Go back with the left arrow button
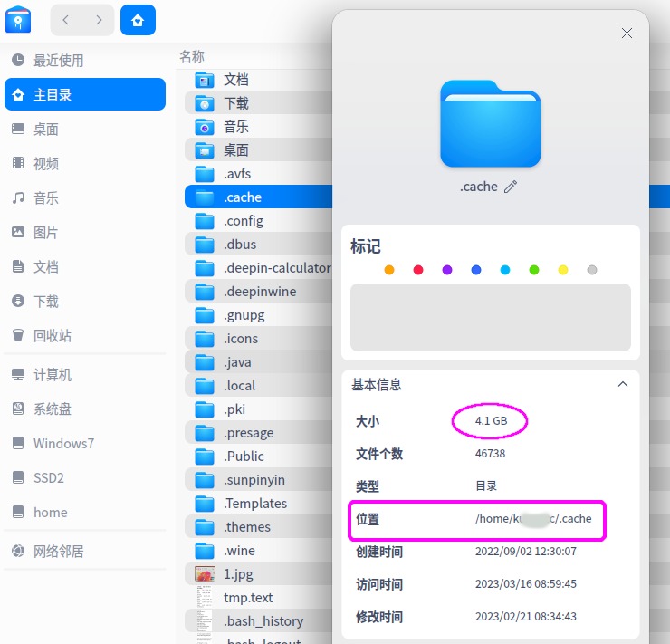Screen dimensions: 670x644 66,20
